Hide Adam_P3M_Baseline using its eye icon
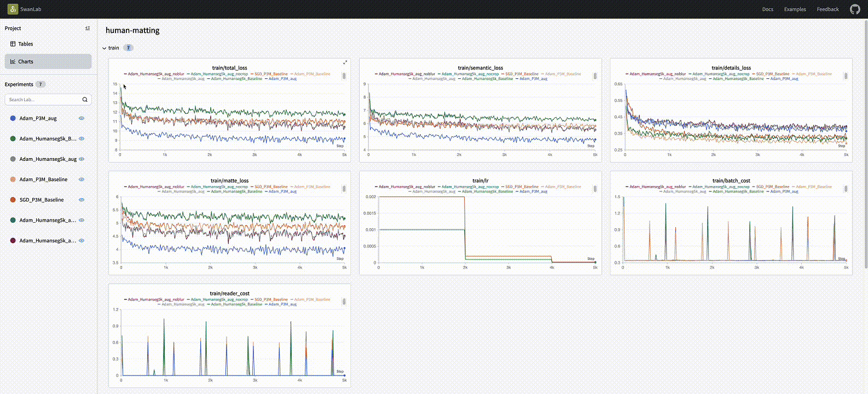 pyautogui.click(x=82, y=179)
